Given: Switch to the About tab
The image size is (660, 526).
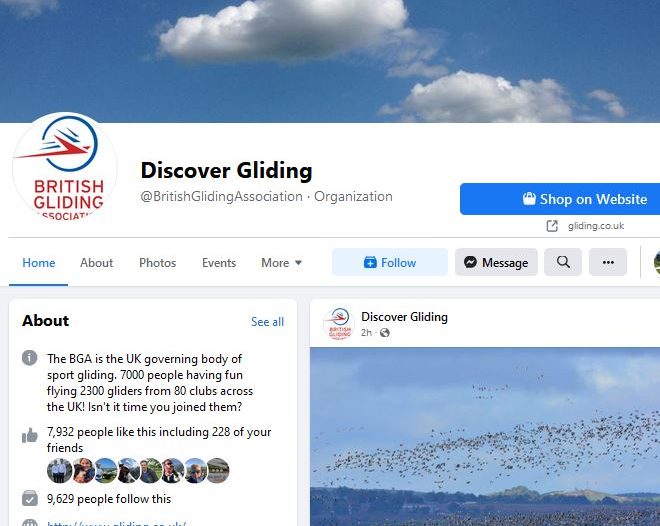Looking at the screenshot, I should [96, 263].
